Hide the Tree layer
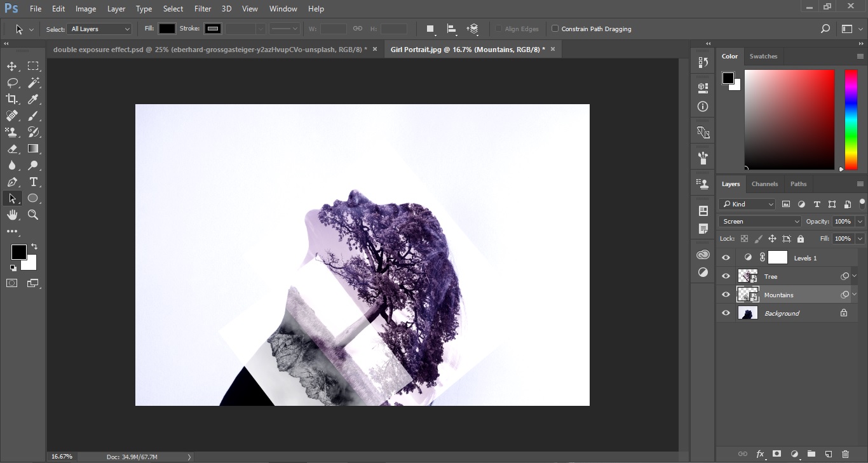 726,276
